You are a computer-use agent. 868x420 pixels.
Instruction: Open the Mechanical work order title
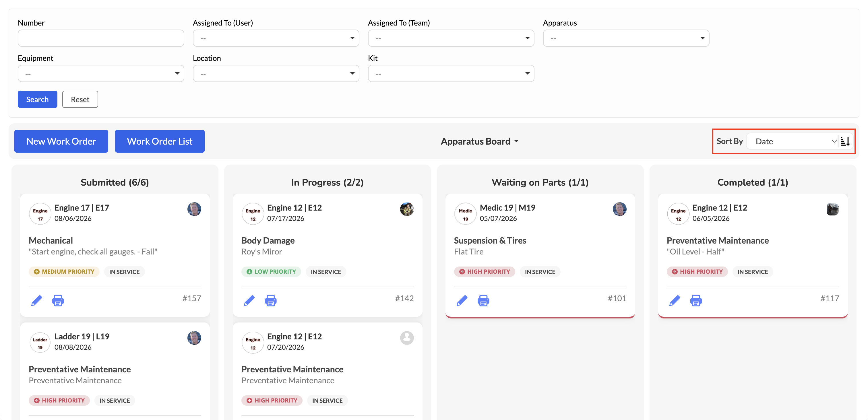tap(51, 240)
